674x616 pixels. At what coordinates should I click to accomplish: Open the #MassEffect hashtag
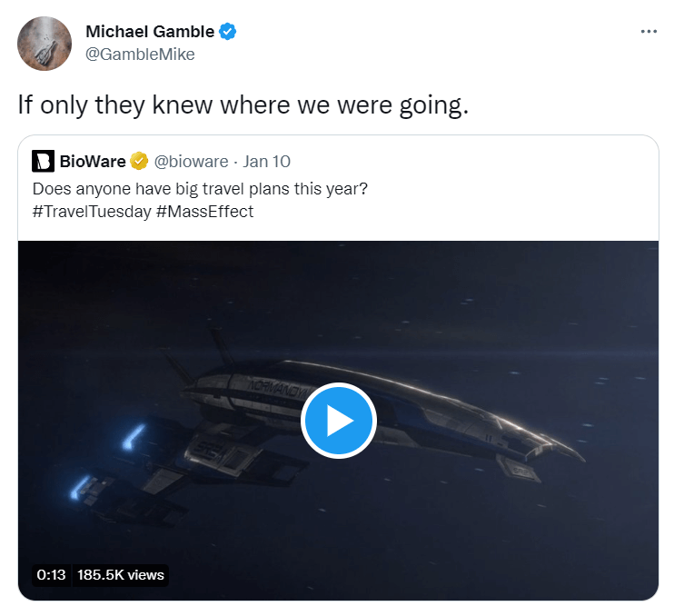point(204,212)
